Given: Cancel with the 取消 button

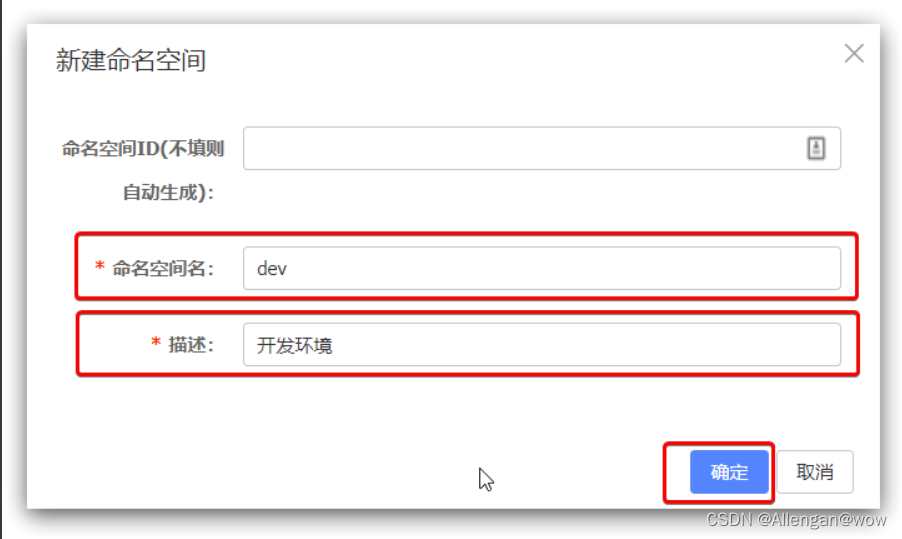Looking at the screenshot, I should pyautogui.click(x=815, y=472).
